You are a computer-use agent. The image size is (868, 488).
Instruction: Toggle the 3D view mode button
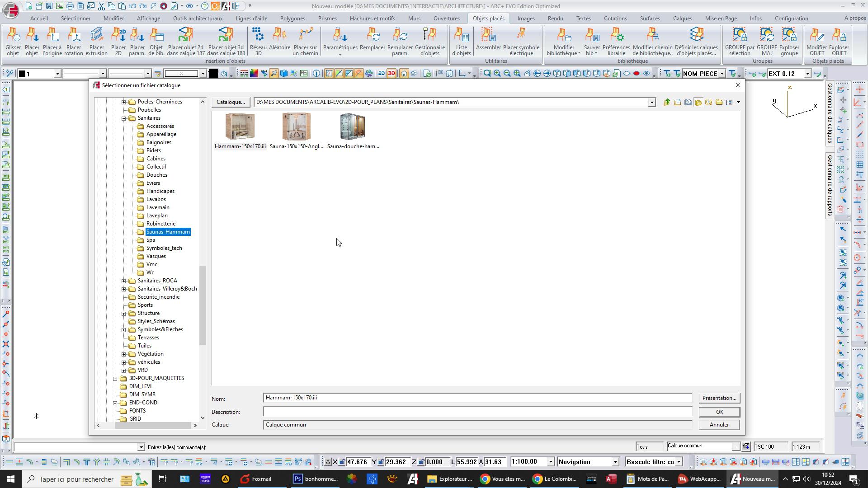pos(392,74)
